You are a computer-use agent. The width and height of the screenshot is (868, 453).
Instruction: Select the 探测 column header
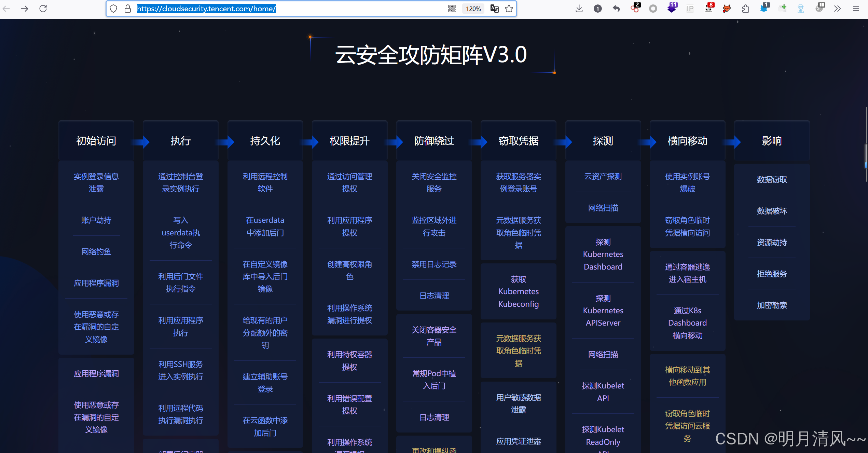coord(603,141)
